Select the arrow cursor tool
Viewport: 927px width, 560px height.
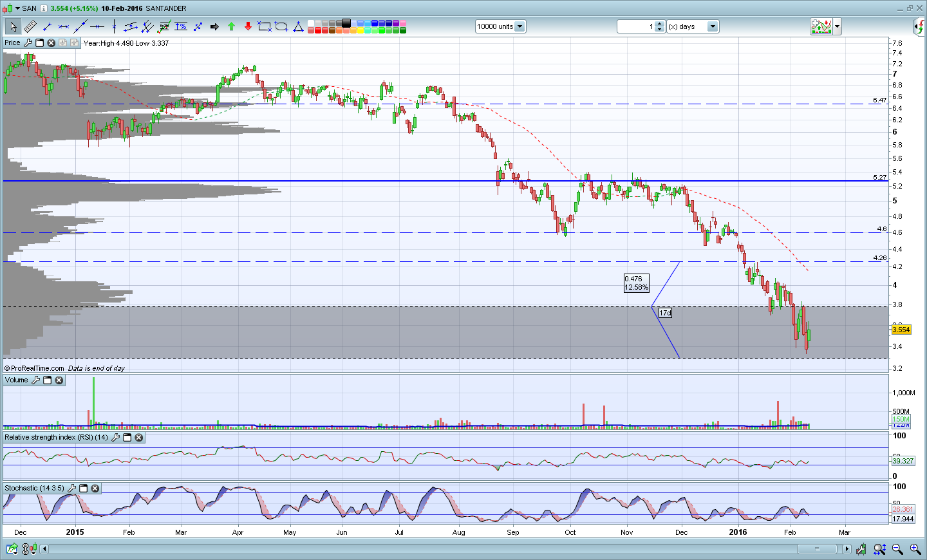(x=12, y=26)
